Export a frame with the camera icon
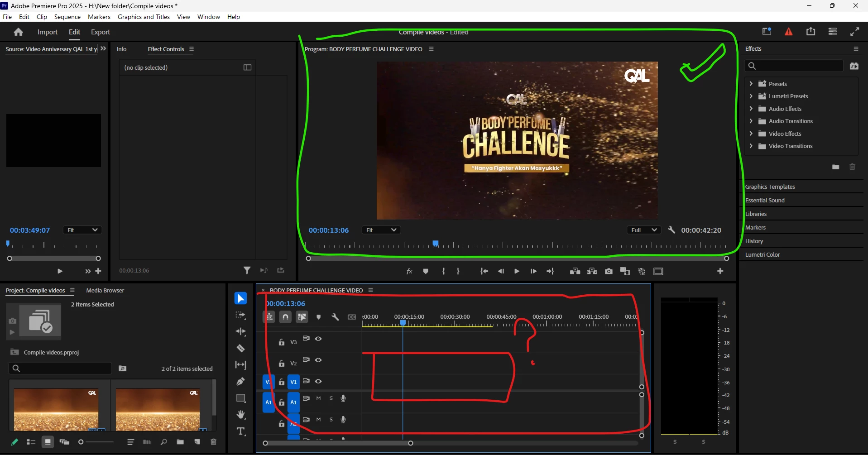The height and width of the screenshot is (455, 868). click(609, 271)
